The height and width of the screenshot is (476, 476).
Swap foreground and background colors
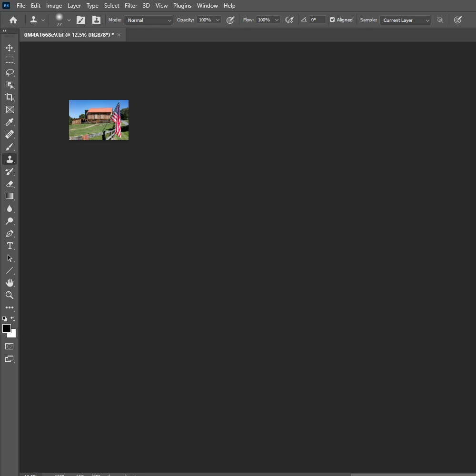pos(13,319)
